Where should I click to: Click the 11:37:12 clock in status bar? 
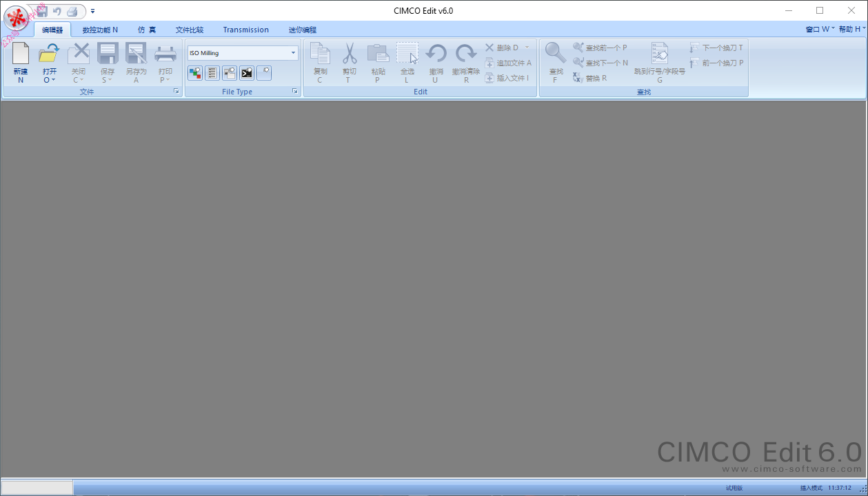click(x=840, y=488)
